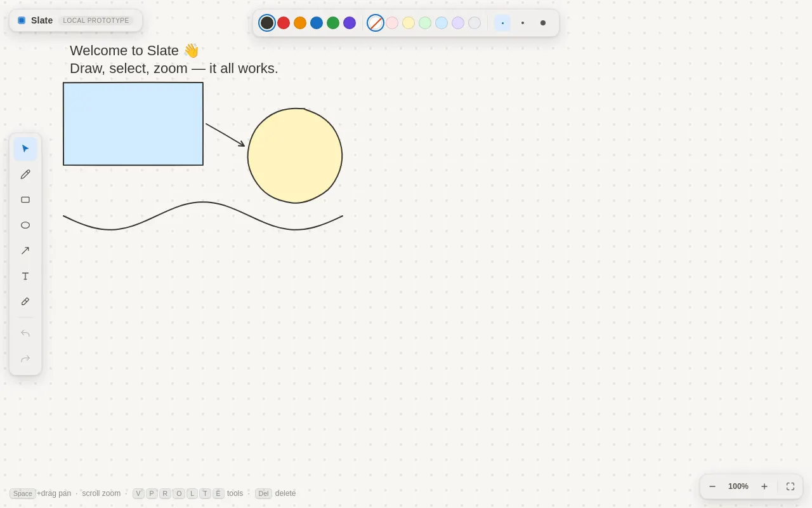The height and width of the screenshot is (508, 812).
Task: Set stroke color to black
Action: [x=267, y=23]
